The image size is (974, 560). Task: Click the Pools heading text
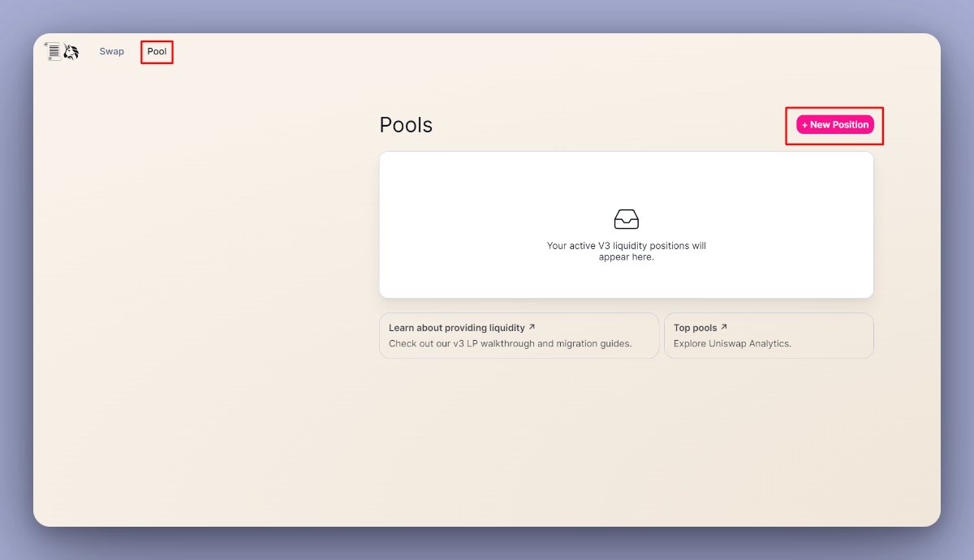(x=406, y=125)
